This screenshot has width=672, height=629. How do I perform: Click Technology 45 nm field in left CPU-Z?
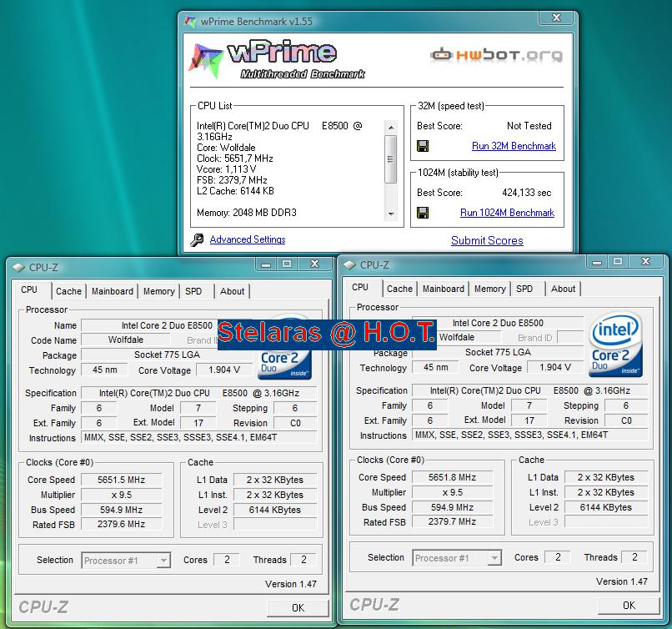click(x=104, y=370)
